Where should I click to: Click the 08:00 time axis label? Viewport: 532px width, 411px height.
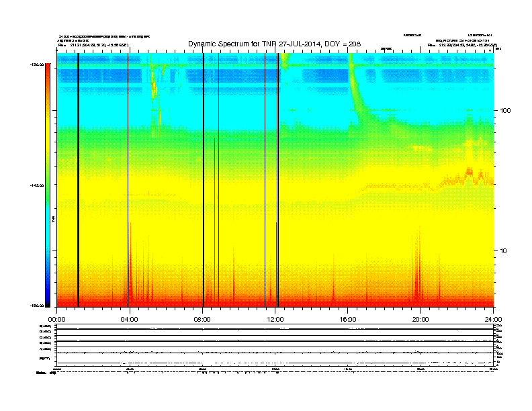[202, 320]
